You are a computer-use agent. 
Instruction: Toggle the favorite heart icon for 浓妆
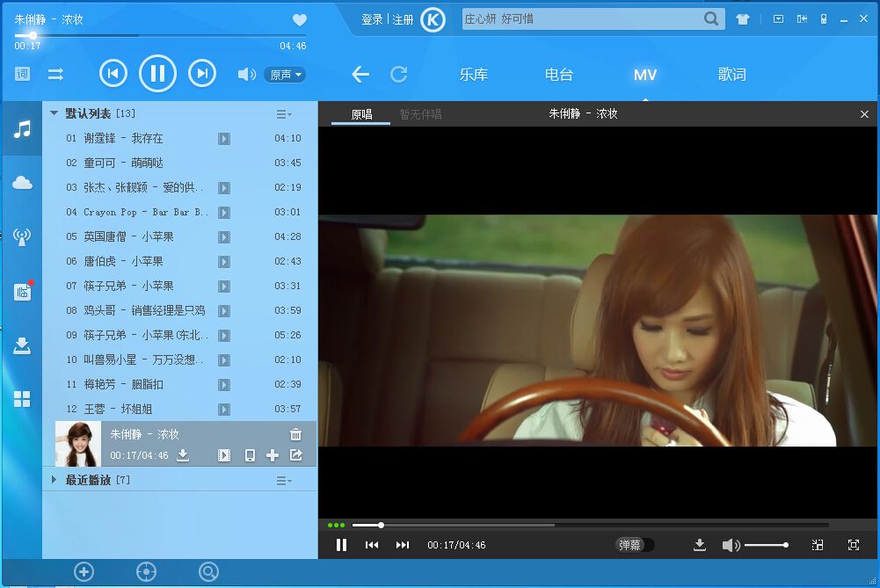point(300,20)
